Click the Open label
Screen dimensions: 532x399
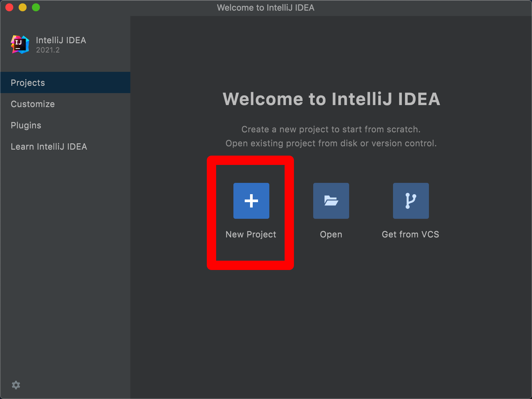point(331,234)
